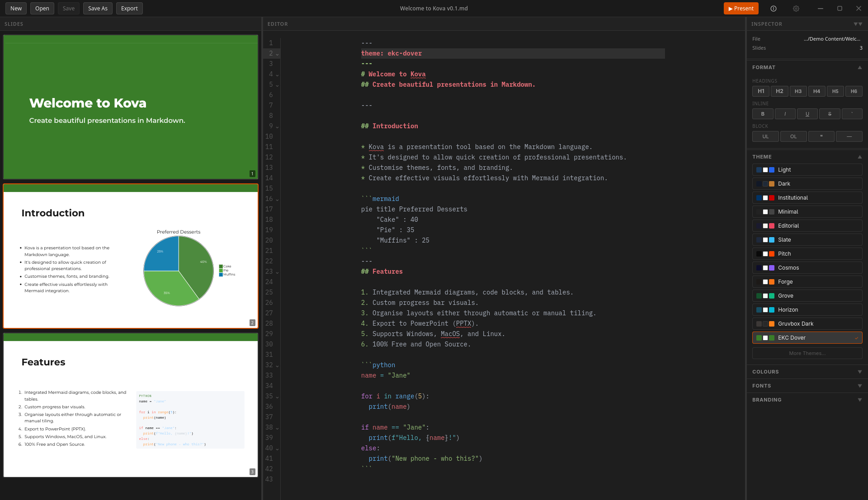Click the Gruvbox Dark theme swatches
The height and width of the screenshot is (500, 868).
(765, 324)
